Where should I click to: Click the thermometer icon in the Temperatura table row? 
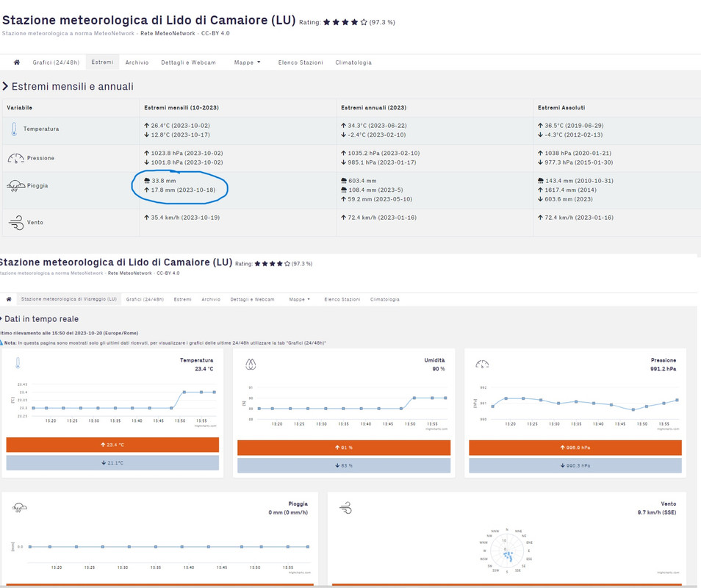pyautogui.click(x=14, y=129)
